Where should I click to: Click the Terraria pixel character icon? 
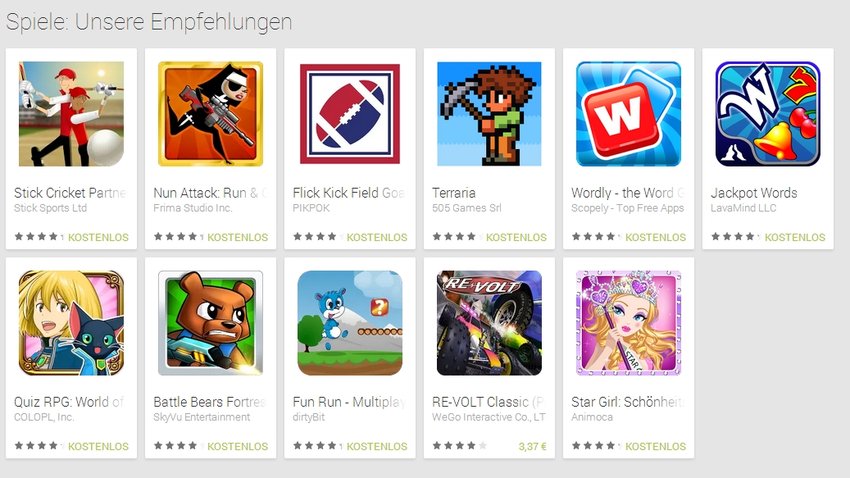(489, 114)
